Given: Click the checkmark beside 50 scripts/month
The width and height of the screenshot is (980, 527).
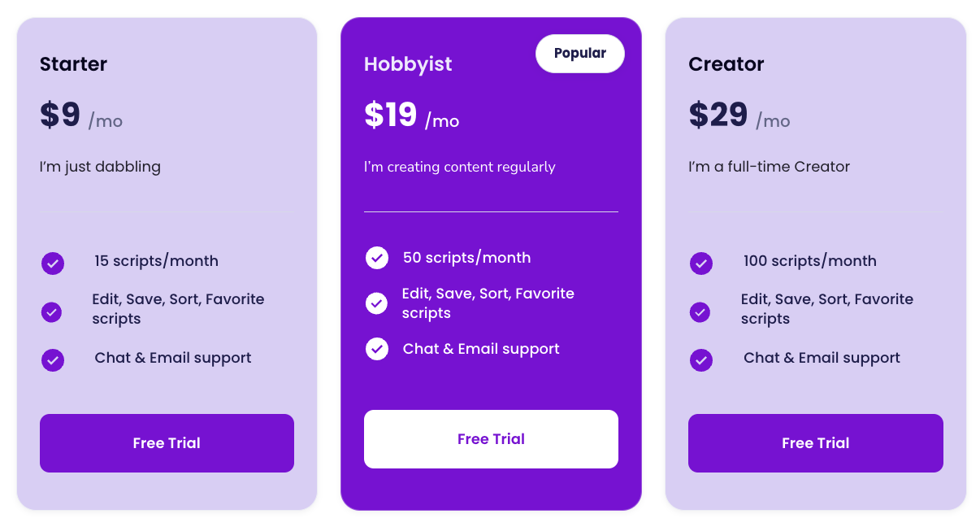Looking at the screenshot, I should pyautogui.click(x=377, y=258).
